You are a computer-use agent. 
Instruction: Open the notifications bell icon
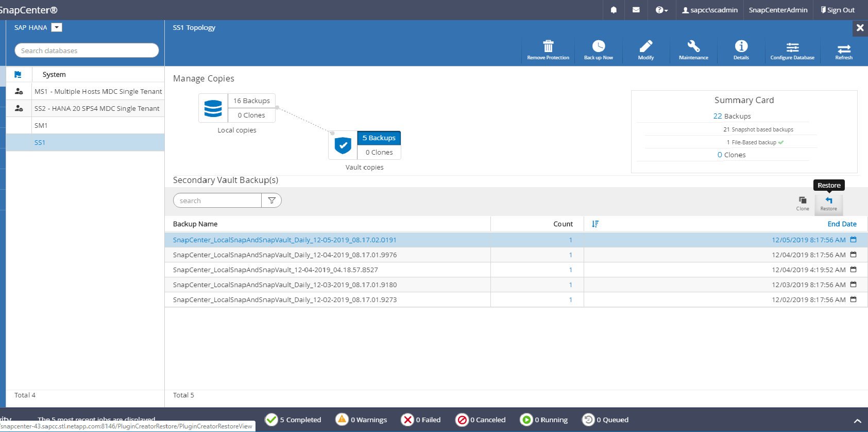pyautogui.click(x=614, y=10)
